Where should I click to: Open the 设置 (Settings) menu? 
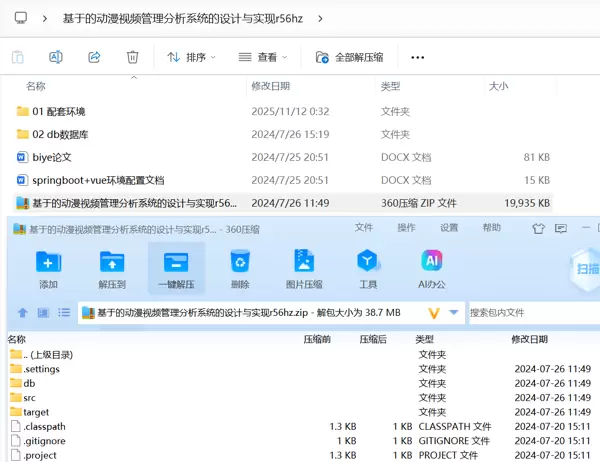coord(449,228)
